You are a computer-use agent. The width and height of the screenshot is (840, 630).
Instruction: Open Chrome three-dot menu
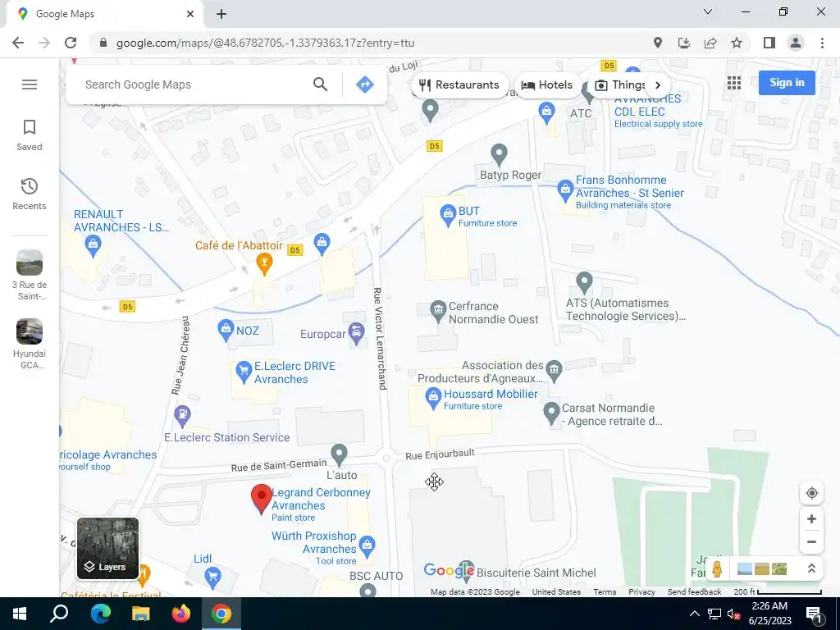coord(822,43)
